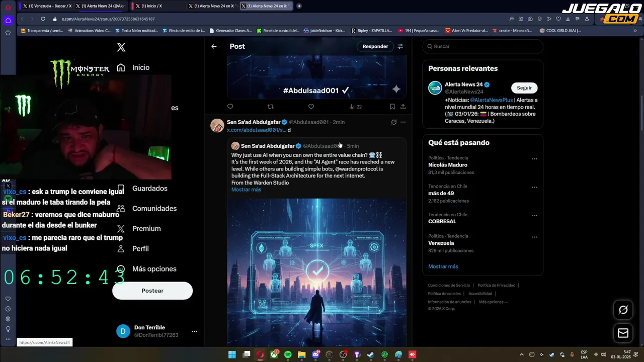Open Don Terrible account options ellipsis
This screenshot has height=362, width=644.
(x=194, y=331)
